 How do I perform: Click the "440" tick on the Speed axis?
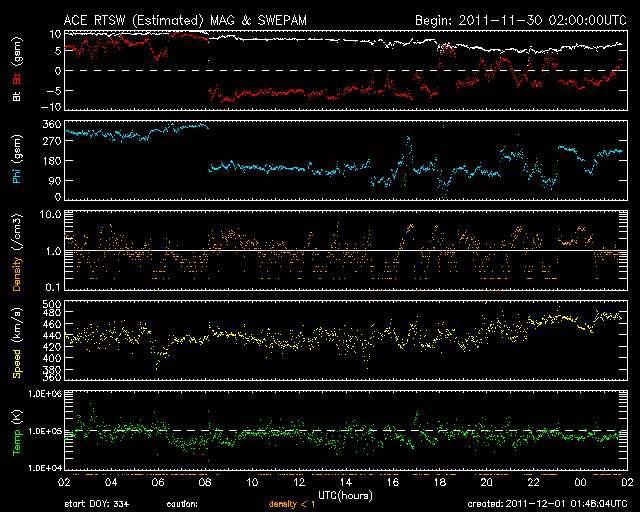click(x=52, y=336)
